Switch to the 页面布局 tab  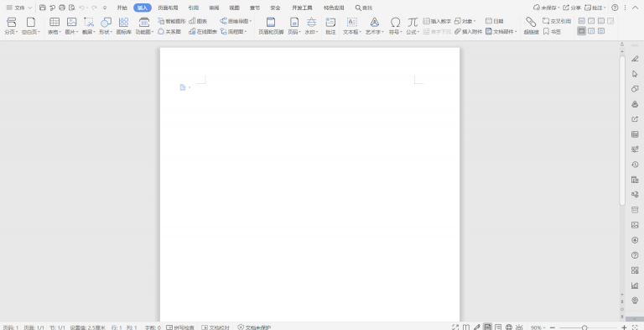(x=168, y=8)
